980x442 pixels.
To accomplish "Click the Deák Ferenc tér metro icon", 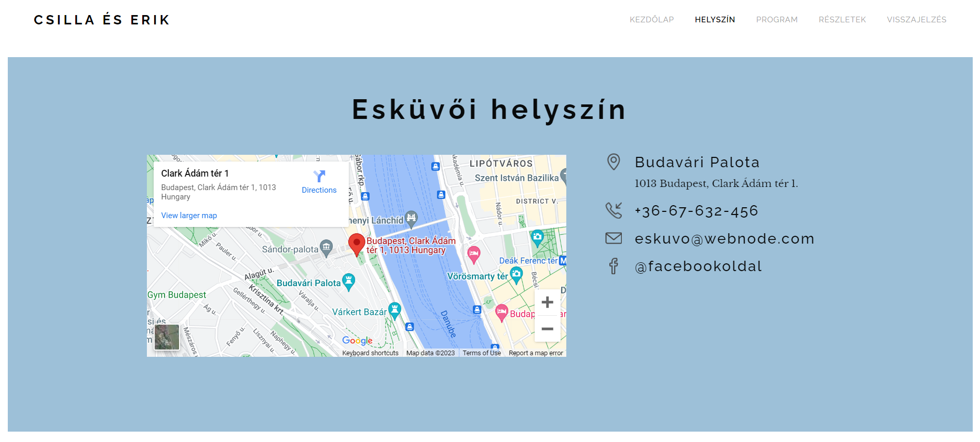I will click(563, 261).
